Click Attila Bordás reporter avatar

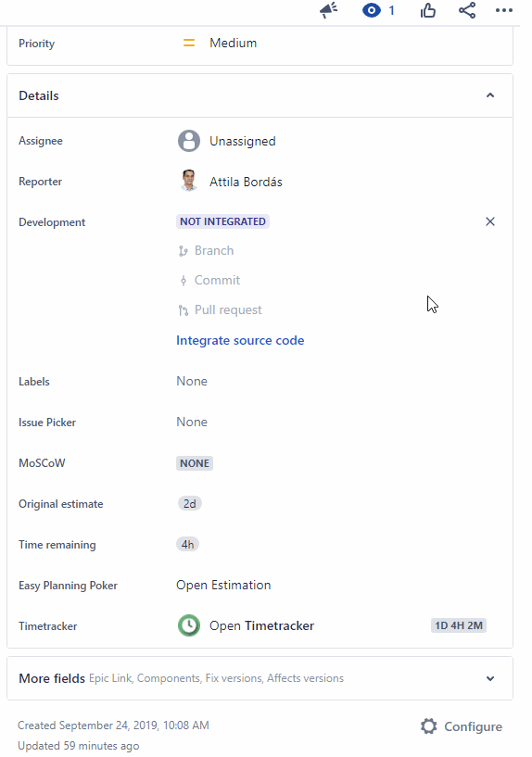pos(189,181)
